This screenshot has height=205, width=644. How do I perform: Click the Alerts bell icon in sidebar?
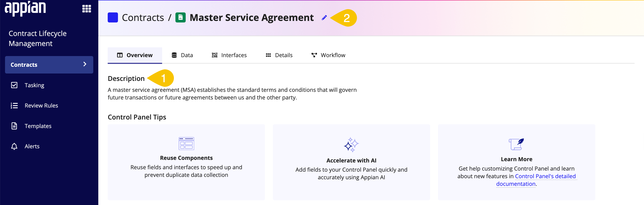pyautogui.click(x=14, y=146)
